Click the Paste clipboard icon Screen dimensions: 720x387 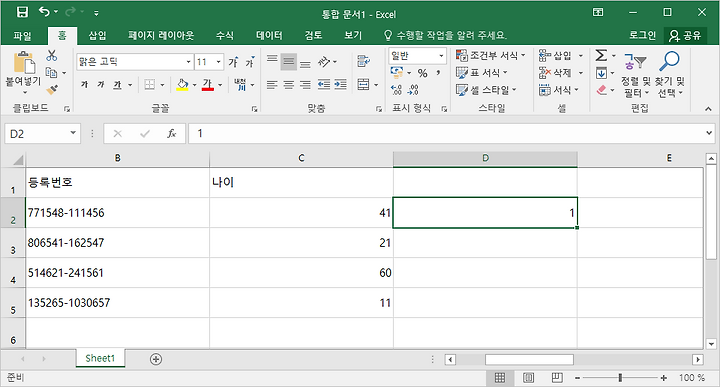[x=24, y=63]
